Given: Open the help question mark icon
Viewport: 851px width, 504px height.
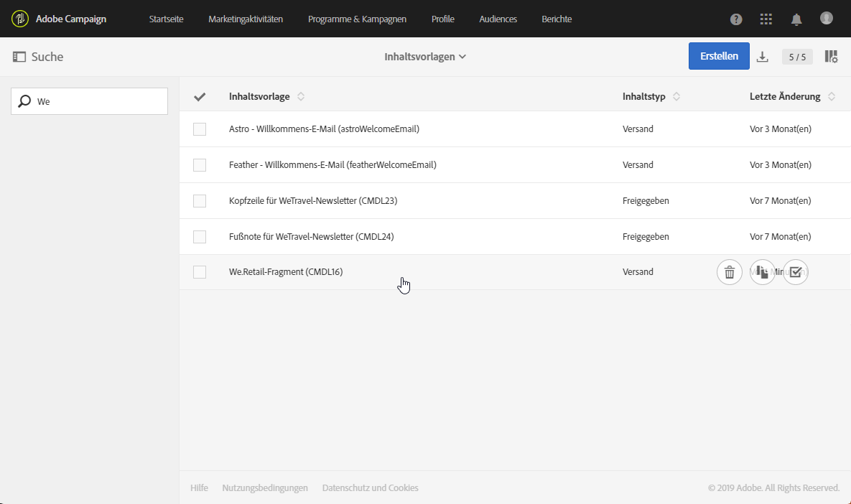Looking at the screenshot, I should (x=736, y=19).
